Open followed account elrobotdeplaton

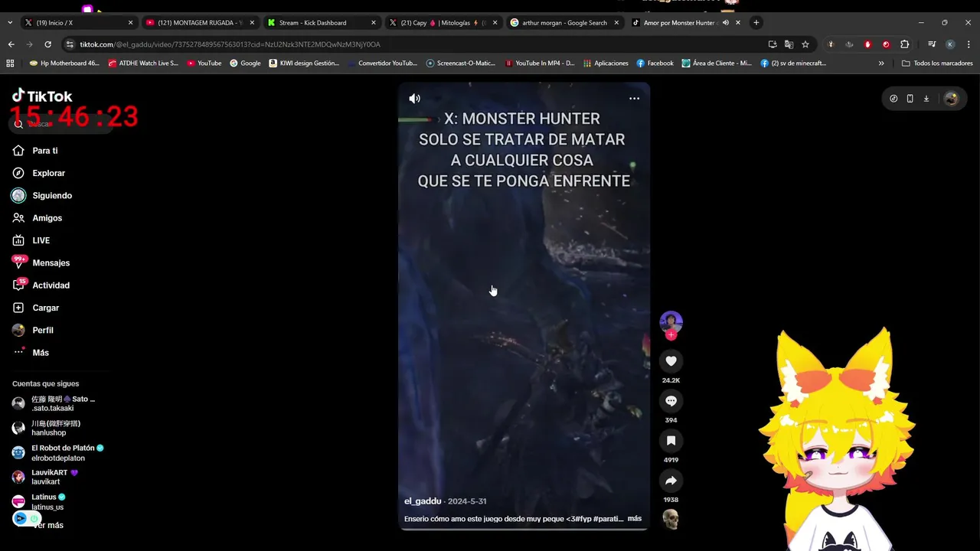57,452
